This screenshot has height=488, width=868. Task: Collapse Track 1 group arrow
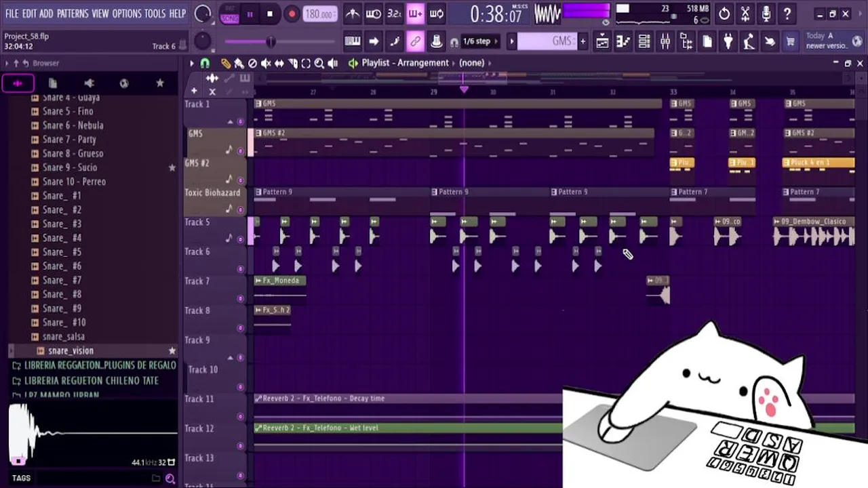coord(230,122)
